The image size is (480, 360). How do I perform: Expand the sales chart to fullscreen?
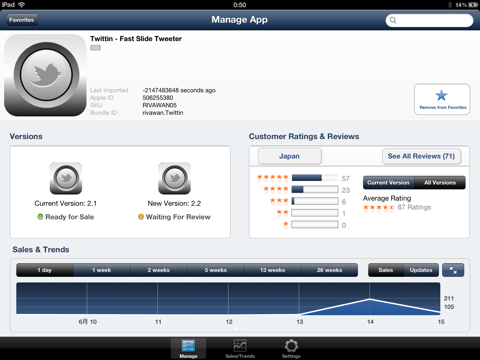point(453,270)
